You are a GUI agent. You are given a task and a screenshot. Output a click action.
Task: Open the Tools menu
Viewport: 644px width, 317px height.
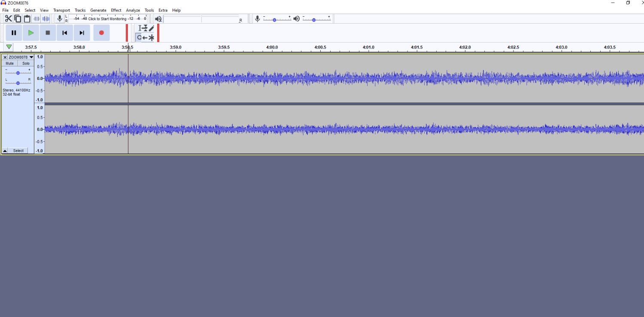click(149, 10)
